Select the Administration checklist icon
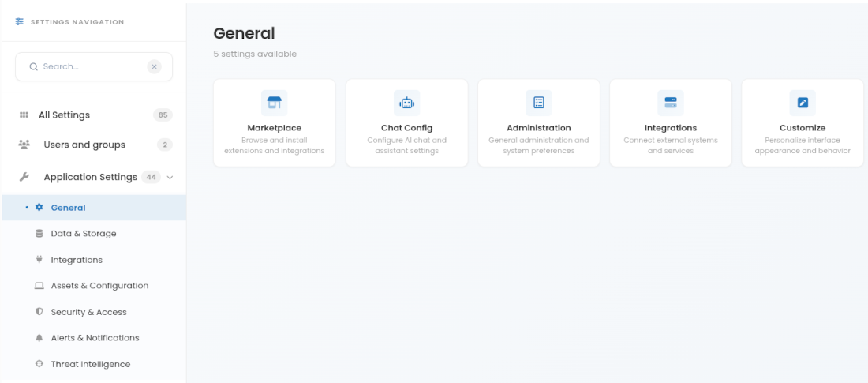This screenshot has height=383, width=868. [x=539, y=103]
